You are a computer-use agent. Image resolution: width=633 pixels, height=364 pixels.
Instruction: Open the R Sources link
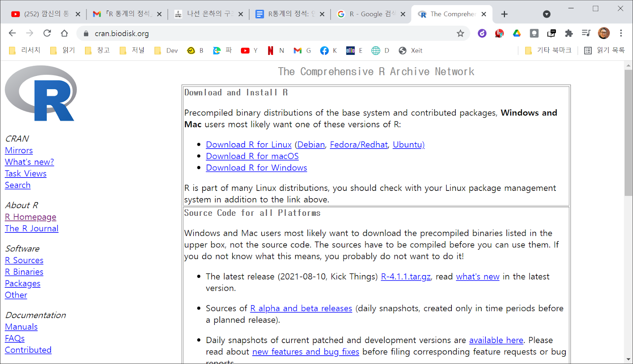(x=24, y=260)
